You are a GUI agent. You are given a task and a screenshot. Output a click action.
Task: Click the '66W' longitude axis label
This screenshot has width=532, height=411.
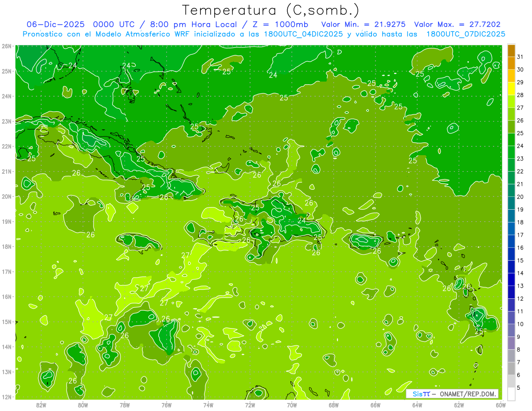click(376, 405)
